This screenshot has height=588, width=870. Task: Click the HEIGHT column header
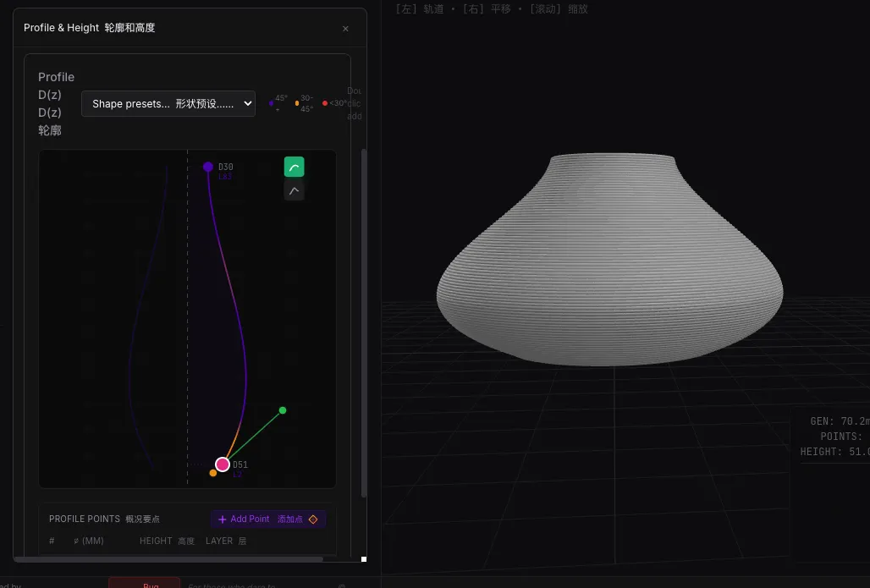tap(167, 541)
